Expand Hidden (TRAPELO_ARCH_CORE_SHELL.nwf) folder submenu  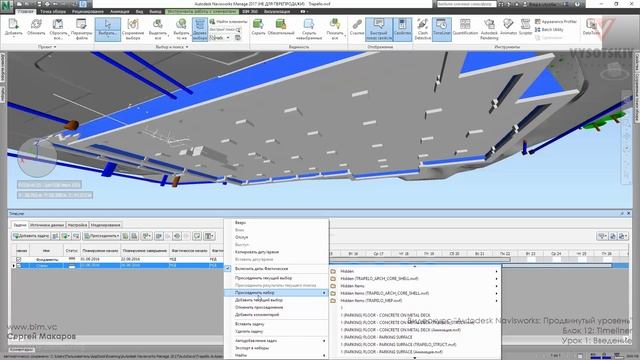[415, 278]
